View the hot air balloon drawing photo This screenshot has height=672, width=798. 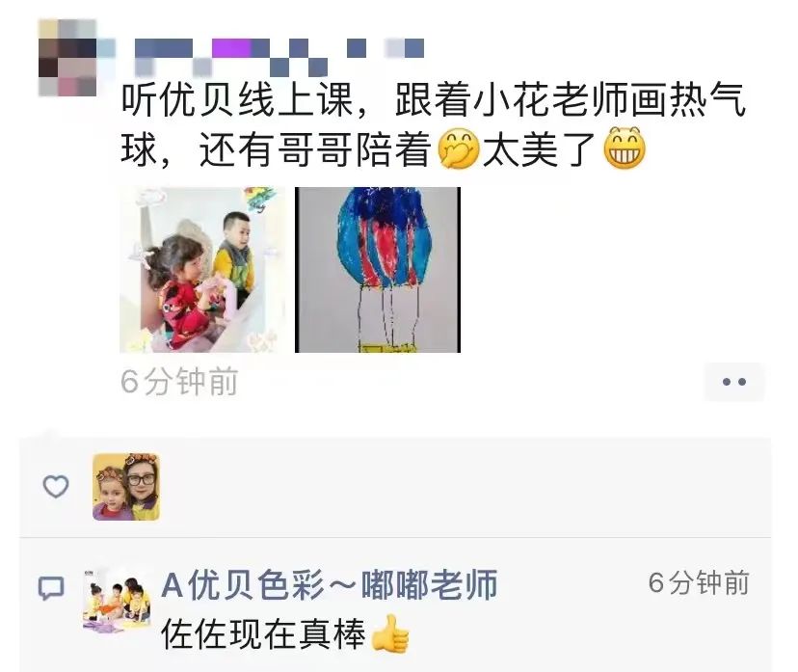[378, 270]
